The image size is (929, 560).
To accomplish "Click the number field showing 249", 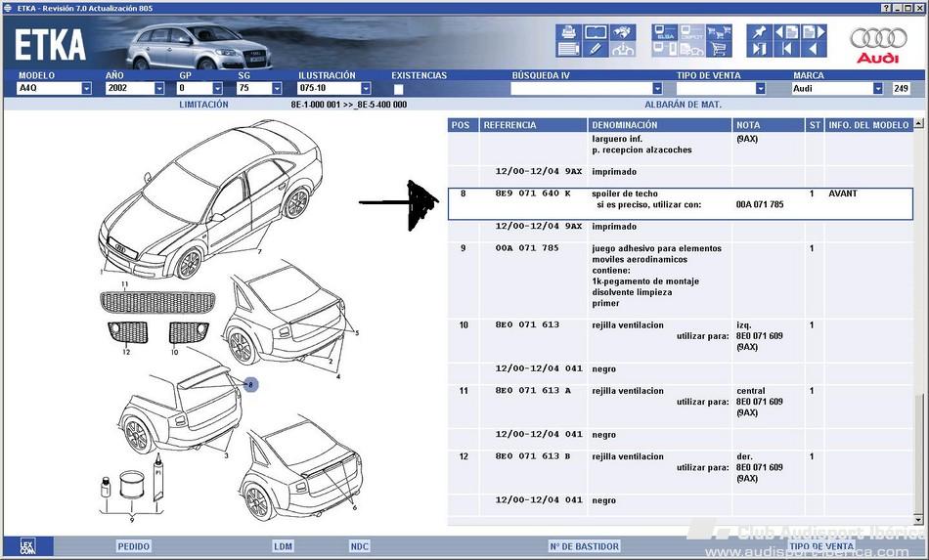I will click(901, 88).
